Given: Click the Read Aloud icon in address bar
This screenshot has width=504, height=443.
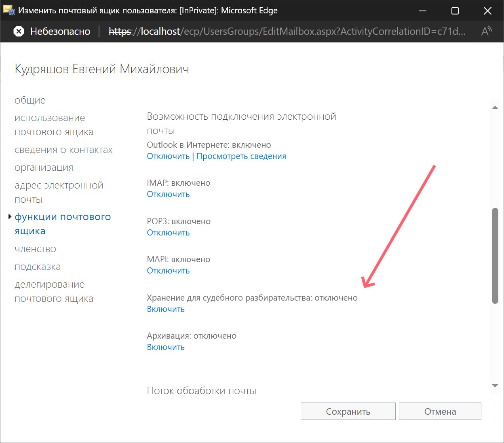Looking at the screenshot, I should (x=486, y=31).
